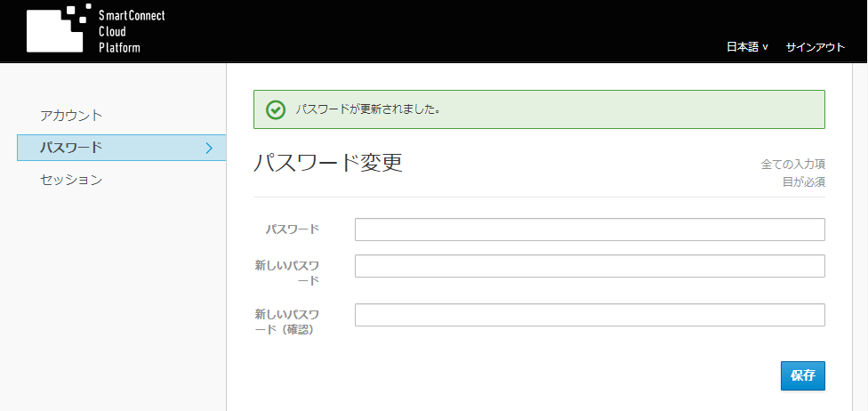Focus the current パスワード input field
This screenshot has width=868, height=411.
(590, 230)
